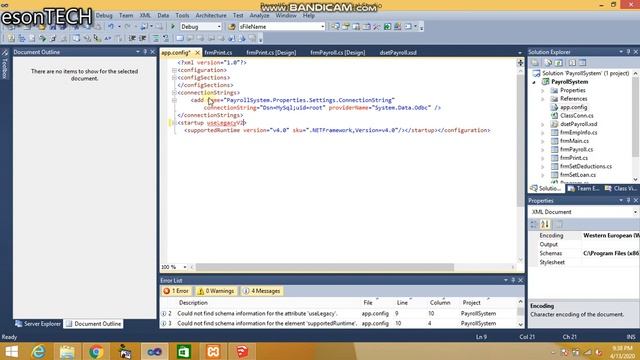Click the Decrease Indent editor icon
This screenshot has height=360, width=640.
[x=132, y=38]
